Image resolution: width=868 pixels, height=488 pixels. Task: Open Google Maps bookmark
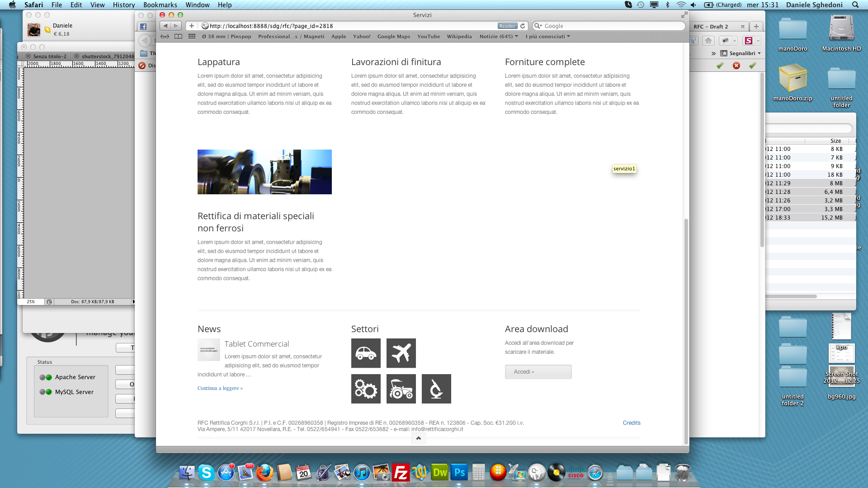click(x=394, y=37)
